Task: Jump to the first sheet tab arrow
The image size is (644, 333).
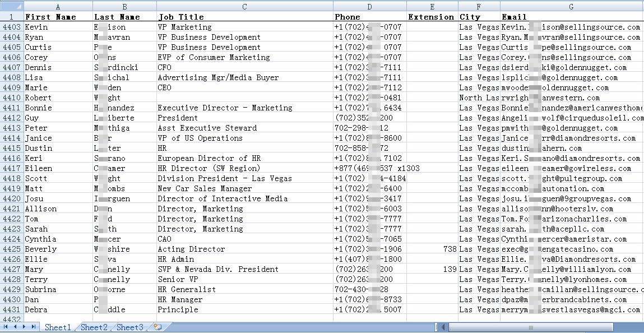Action: 6,327
